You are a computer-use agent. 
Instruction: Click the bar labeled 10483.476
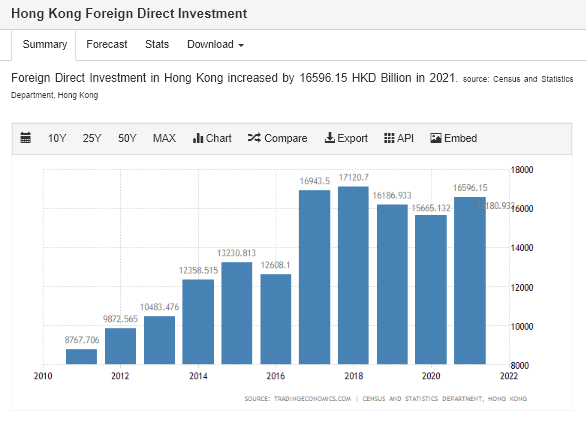[x=159, y=340]
